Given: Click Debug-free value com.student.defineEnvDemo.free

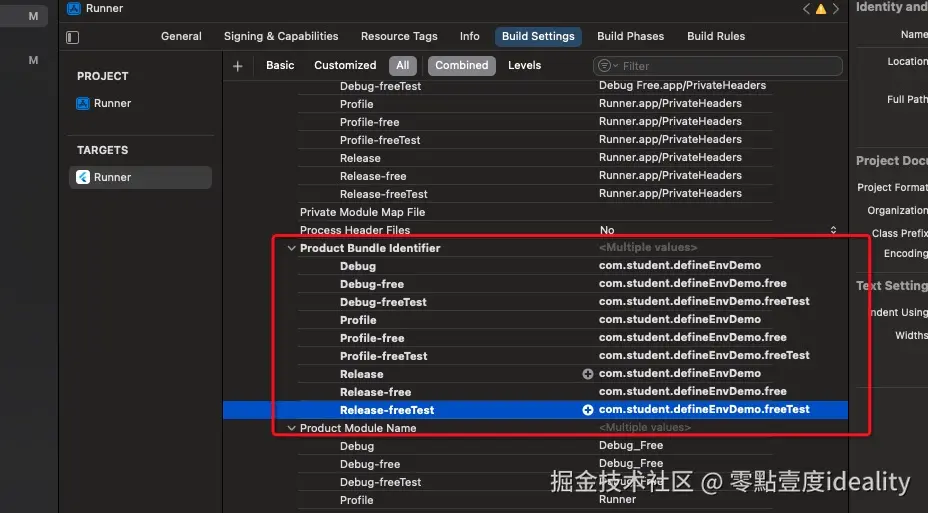Looking at the screenshot, I should click(692, 283).
